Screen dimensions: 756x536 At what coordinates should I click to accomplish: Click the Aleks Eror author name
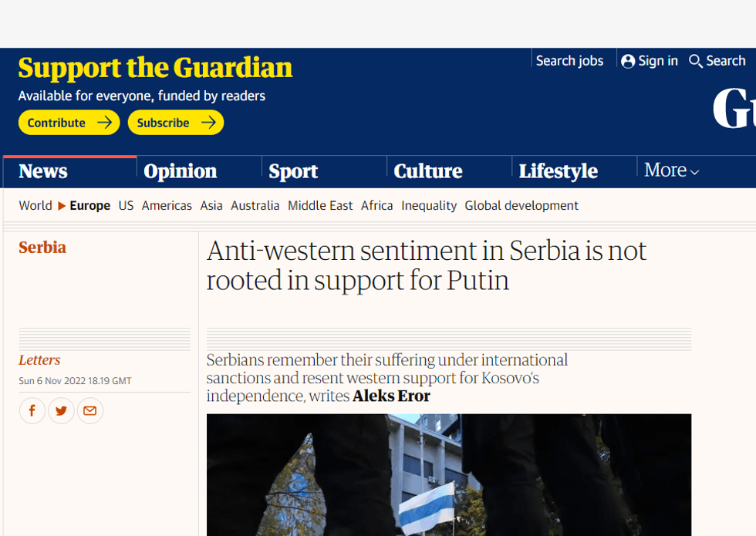point(391,396)
